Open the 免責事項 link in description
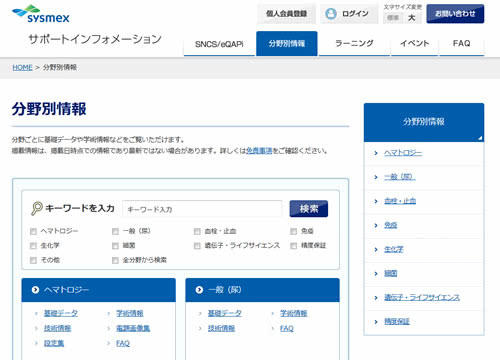500x360 pixels. 259,151
